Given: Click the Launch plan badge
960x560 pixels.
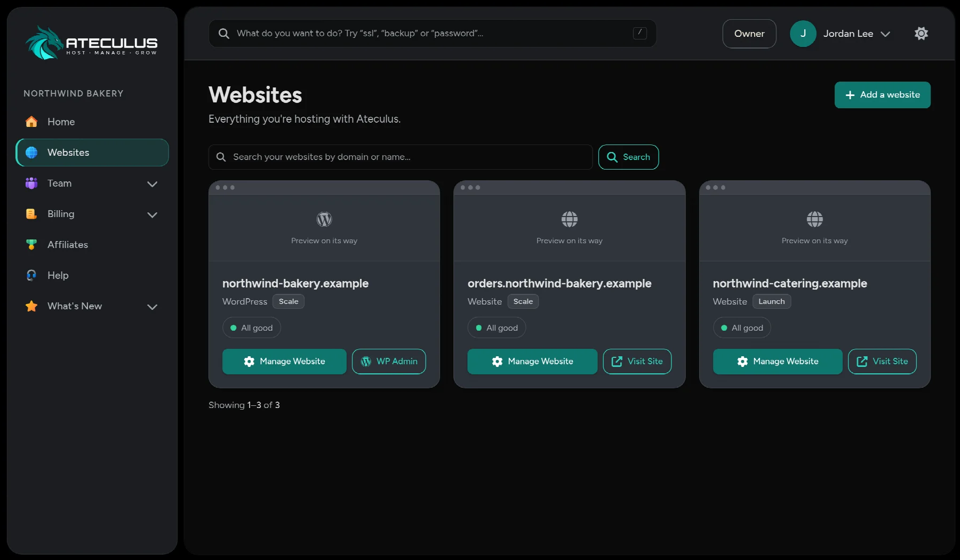Looking at the screenshot, I should tap(772, 301).
